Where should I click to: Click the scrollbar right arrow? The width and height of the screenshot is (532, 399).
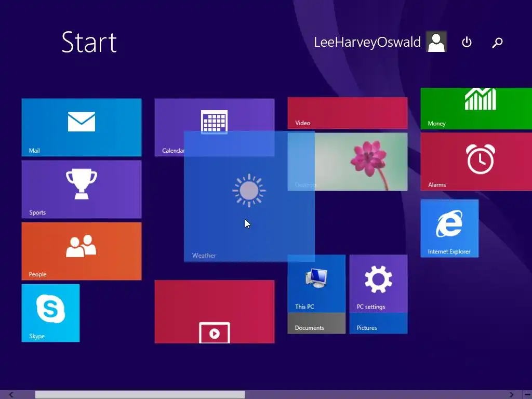(511, 395)
